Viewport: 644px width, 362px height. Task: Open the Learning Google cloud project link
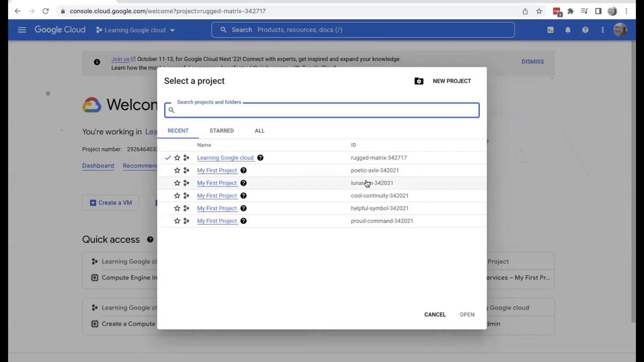coord(225,158)
